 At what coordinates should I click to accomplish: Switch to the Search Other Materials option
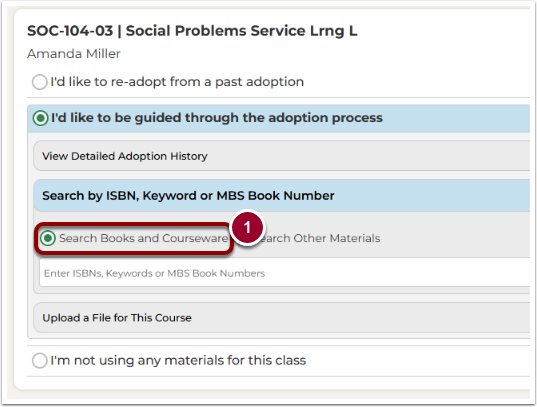click(x=319, y=238)
